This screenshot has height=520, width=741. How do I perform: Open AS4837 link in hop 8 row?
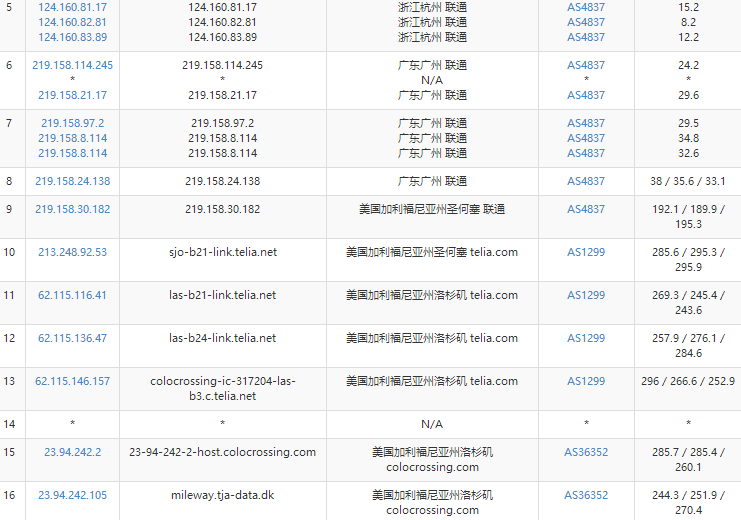pos(586,182)
